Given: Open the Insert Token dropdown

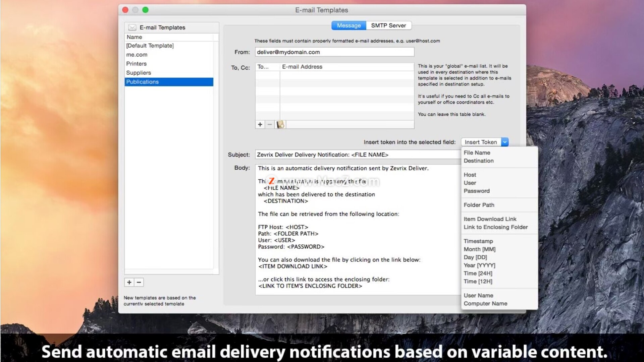Looking at the screenshot, I should tap(485, 142).
